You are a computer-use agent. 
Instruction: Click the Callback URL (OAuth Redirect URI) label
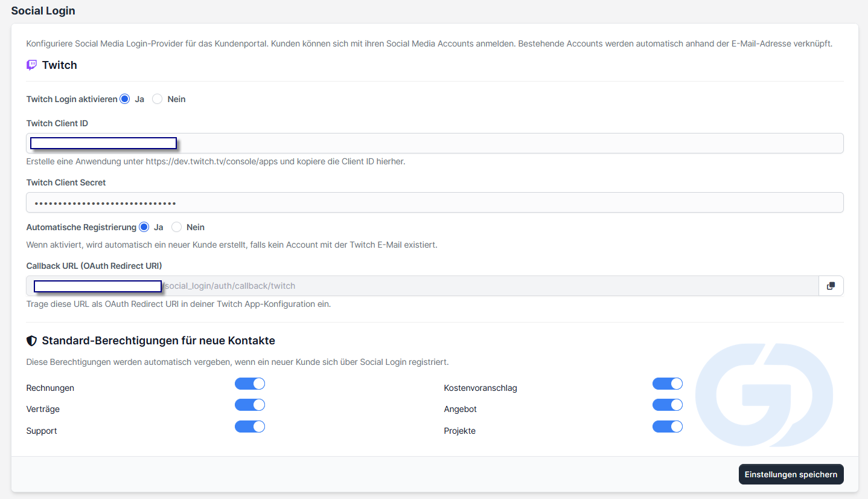(x=94, y=266)
